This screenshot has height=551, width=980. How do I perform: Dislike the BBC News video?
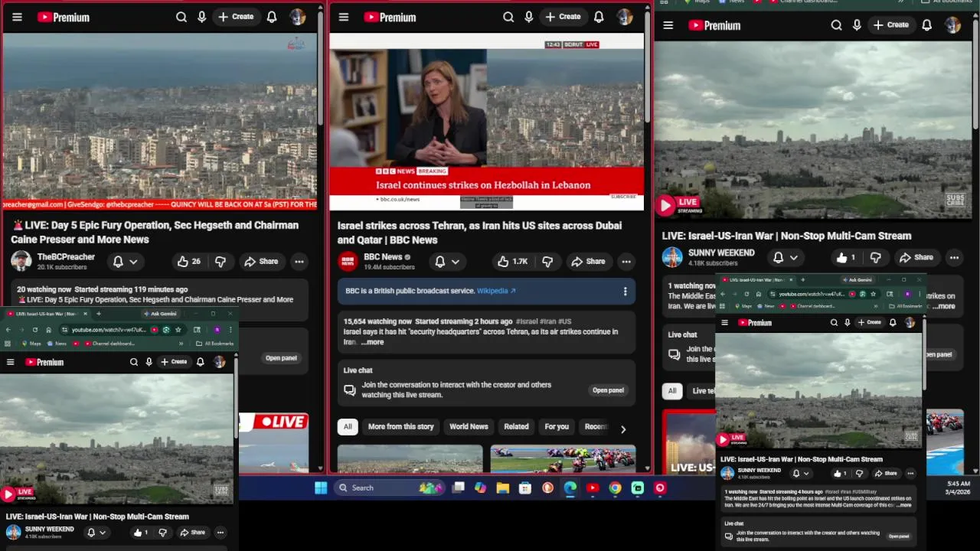(x=547, y=262)
